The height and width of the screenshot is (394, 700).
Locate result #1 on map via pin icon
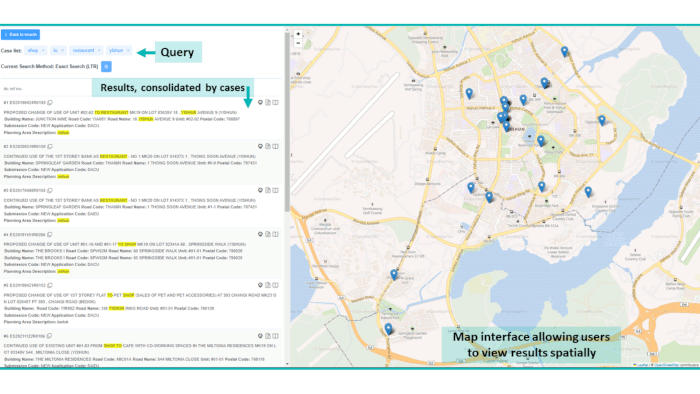(x=260, y=103)
